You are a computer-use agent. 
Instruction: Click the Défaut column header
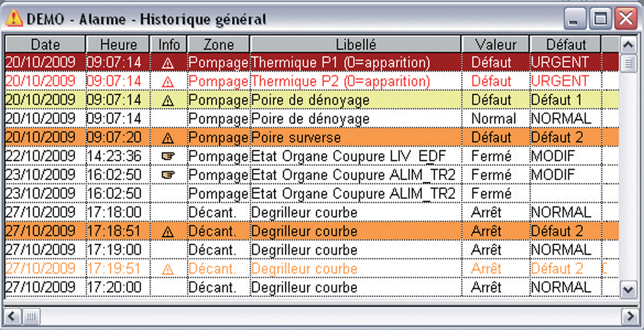pyautogui.click(x=566, y=45)
